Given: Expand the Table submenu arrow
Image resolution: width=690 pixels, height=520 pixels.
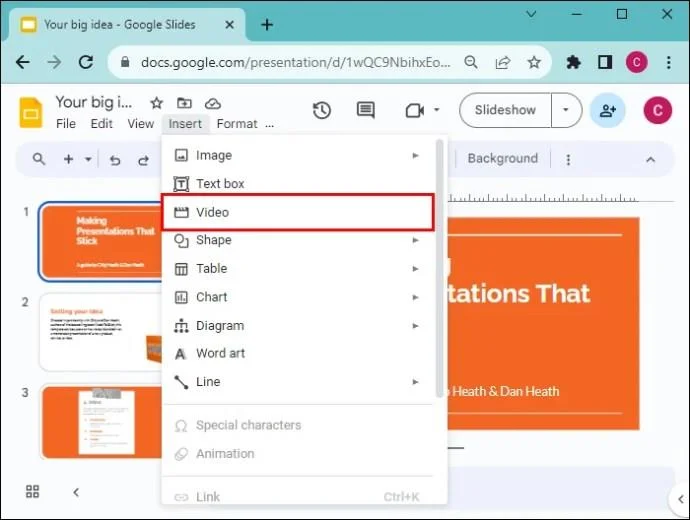Looking at the screenshot, I should click(415, 268).
